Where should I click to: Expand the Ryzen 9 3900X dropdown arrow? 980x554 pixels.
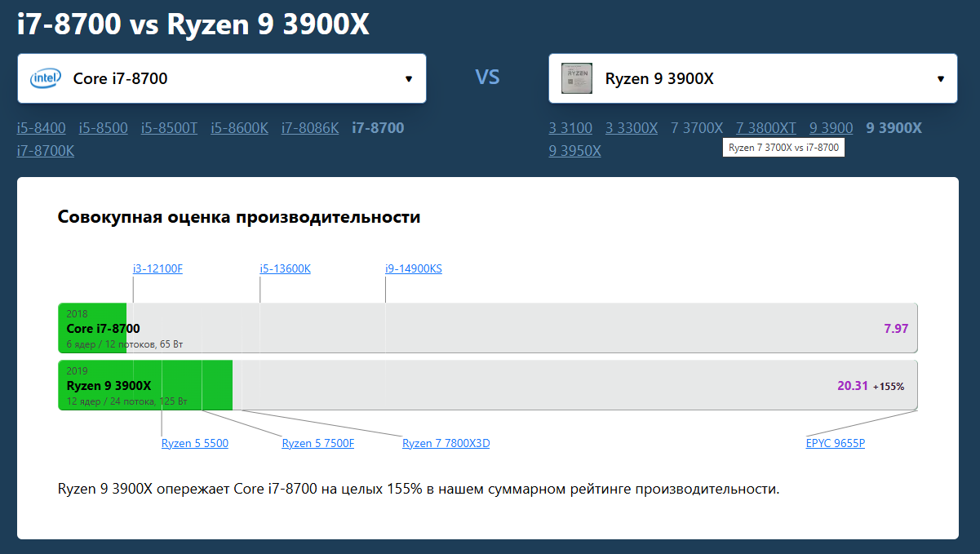(x=941, y=79)
